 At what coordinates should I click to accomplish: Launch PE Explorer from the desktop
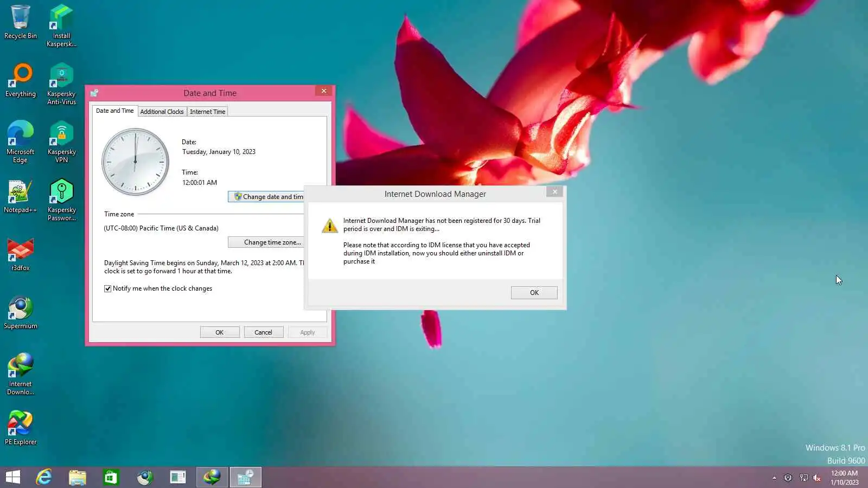tap(21, 428)
